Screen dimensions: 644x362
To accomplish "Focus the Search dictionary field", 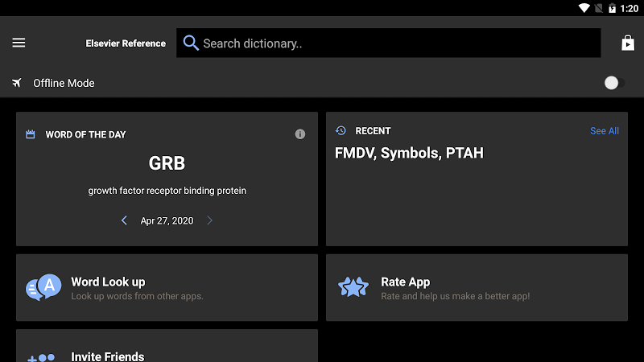I will pos(389,43).
